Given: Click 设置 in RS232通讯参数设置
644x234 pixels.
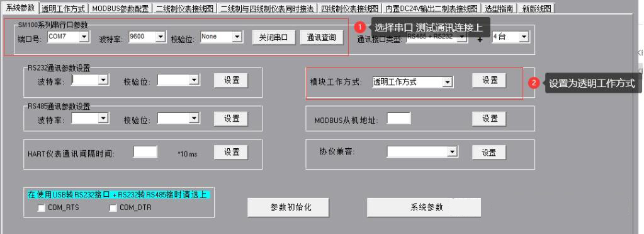Looking at the screenshot, I should (x=231, y=80).
